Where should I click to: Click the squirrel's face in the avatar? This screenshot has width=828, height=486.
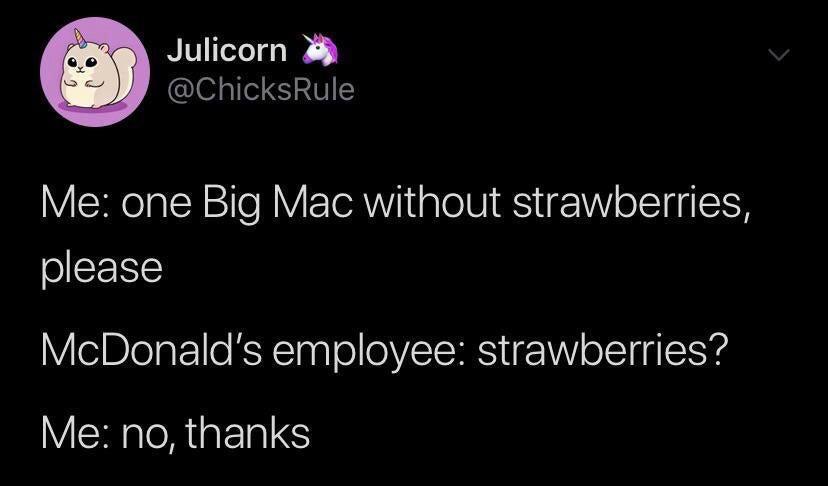(83, 64)
